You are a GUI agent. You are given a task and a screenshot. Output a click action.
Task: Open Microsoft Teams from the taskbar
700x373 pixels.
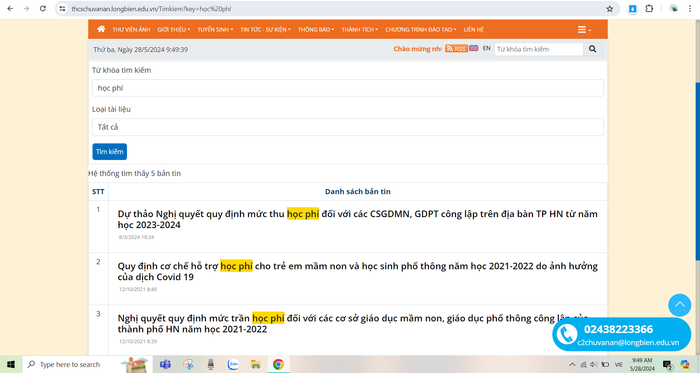click(165, 365)
